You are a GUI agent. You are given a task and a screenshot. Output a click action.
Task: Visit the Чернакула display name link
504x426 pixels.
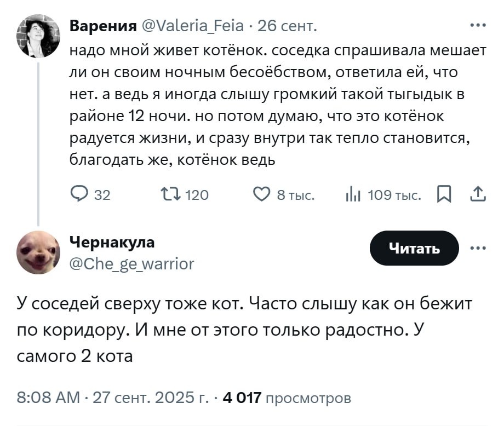click(112, 241)
